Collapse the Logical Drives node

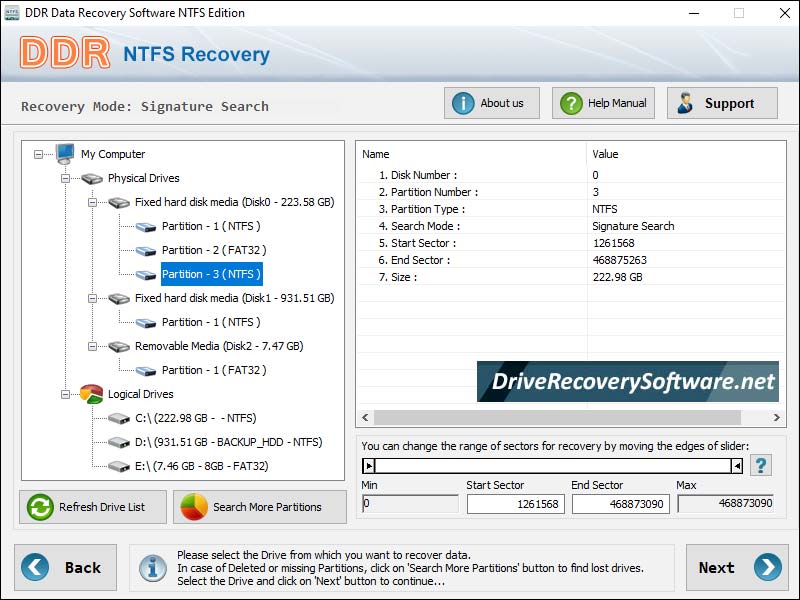65,394
